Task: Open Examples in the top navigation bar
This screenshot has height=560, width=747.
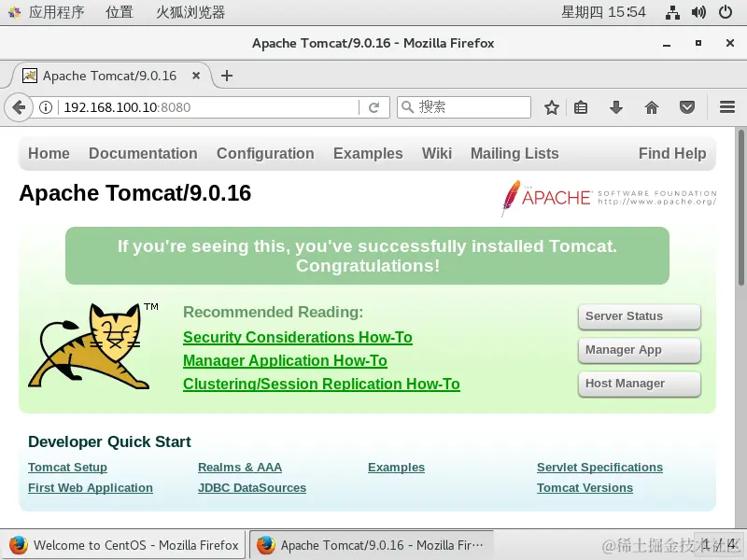Action: pos(368,153)
